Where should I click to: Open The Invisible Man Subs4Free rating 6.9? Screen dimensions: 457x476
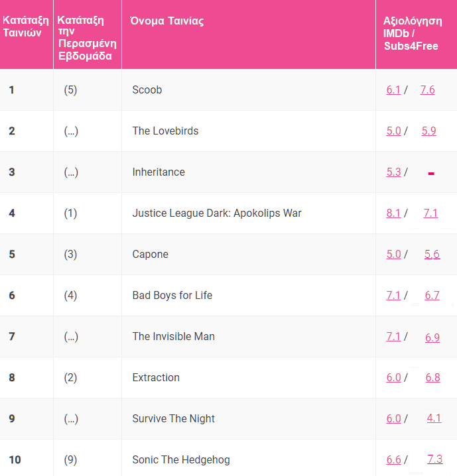pyautogui.click(x=432, y=337)
